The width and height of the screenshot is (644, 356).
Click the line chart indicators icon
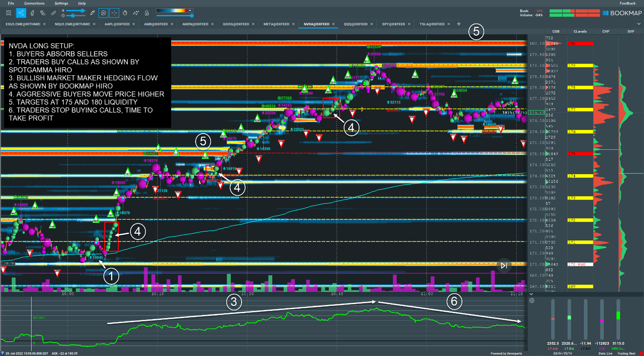136,13
